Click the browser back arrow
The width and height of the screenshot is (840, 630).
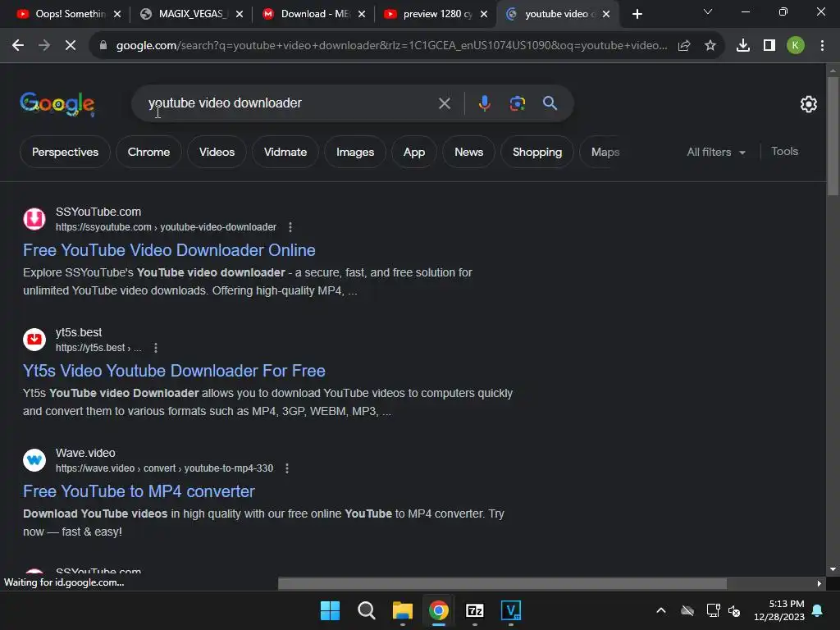pyautogui.click(x=18, y=46)
